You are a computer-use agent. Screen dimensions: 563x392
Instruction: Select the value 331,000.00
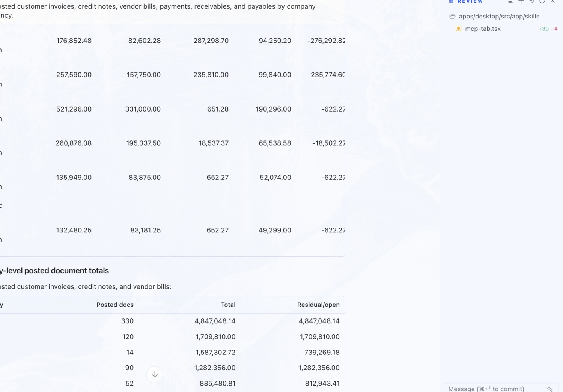[x=143, y=109]
